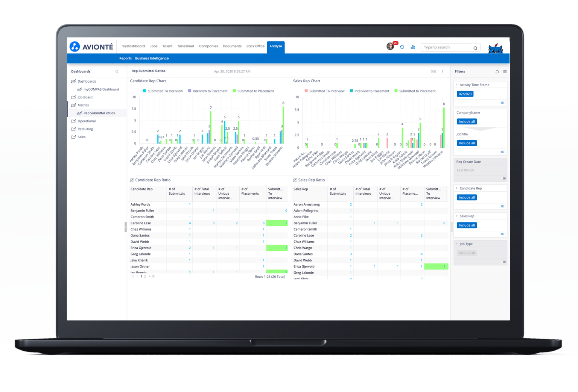Screen dimensions: 578x392
Task: Search dashboards using the sidebar magnifier icon
Action: click(x=117, y=71)
